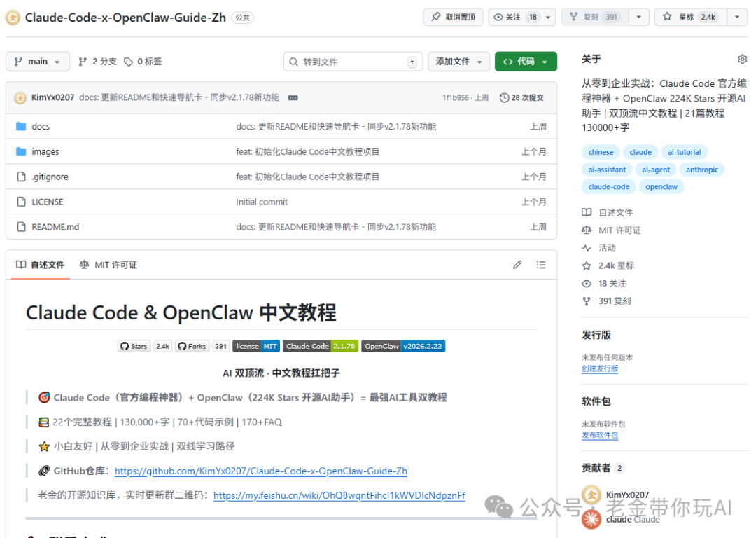This screenshot has width=756, height=538.
Task: Open the GitHub repo URL in README
Action: pos(261,471)
